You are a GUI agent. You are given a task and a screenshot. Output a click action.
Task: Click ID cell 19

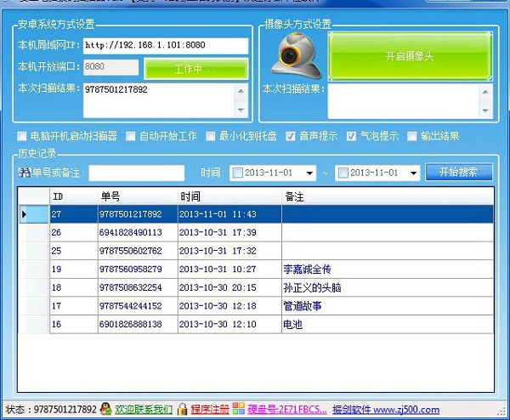[x=73, y=269]
